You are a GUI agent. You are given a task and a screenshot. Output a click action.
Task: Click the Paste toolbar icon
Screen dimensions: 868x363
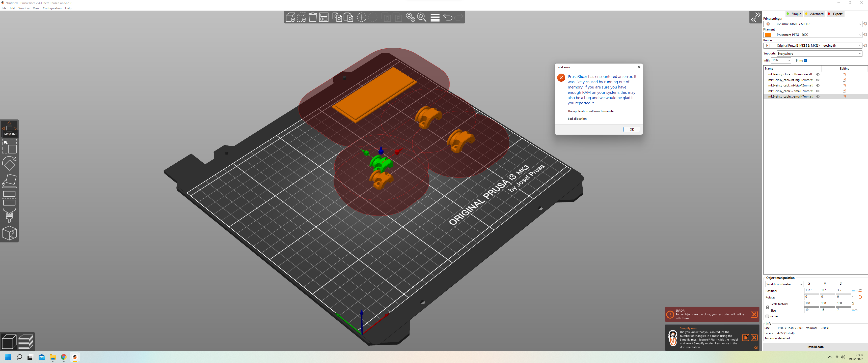348,17
